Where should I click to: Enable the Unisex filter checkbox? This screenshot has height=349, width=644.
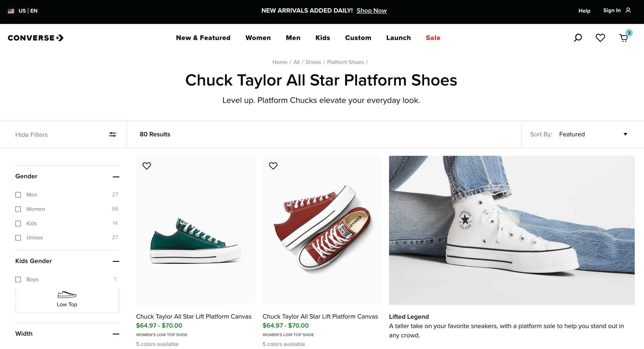pyautogui.click(x=18, y=238)
